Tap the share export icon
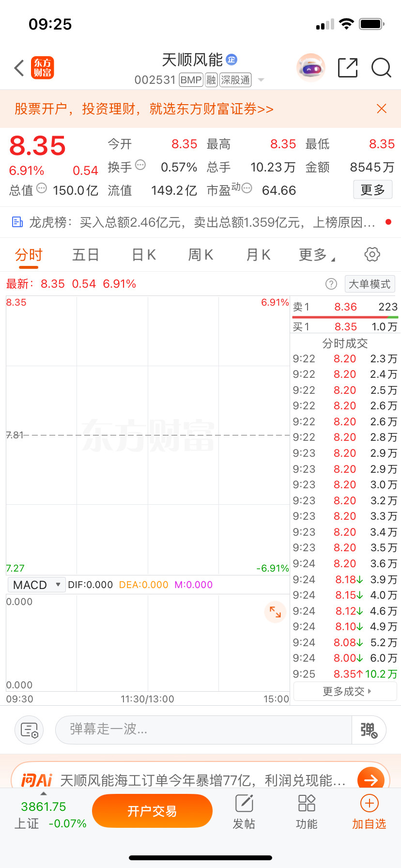The width and height of the screenshot is (401, 868). [x=348, y=68]
